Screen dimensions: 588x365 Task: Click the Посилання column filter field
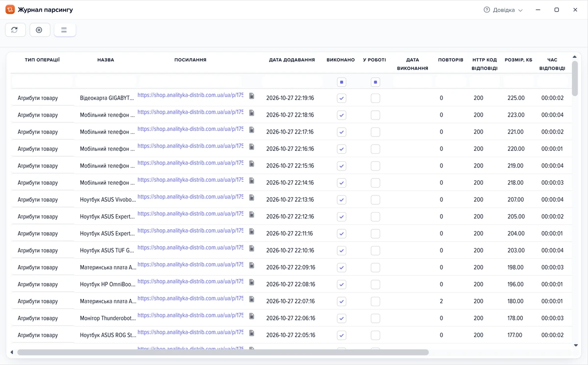click(x=190, y=81)
